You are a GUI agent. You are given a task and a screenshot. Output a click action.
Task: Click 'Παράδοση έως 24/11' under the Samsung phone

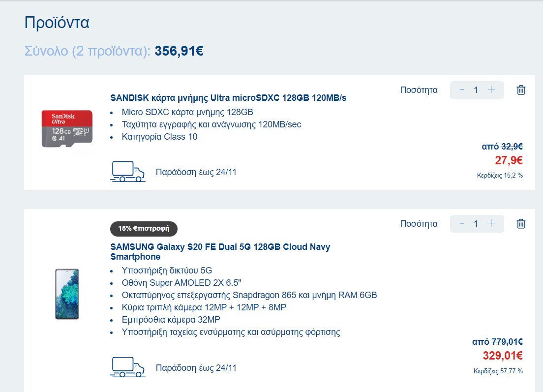[x=196, y=368]
